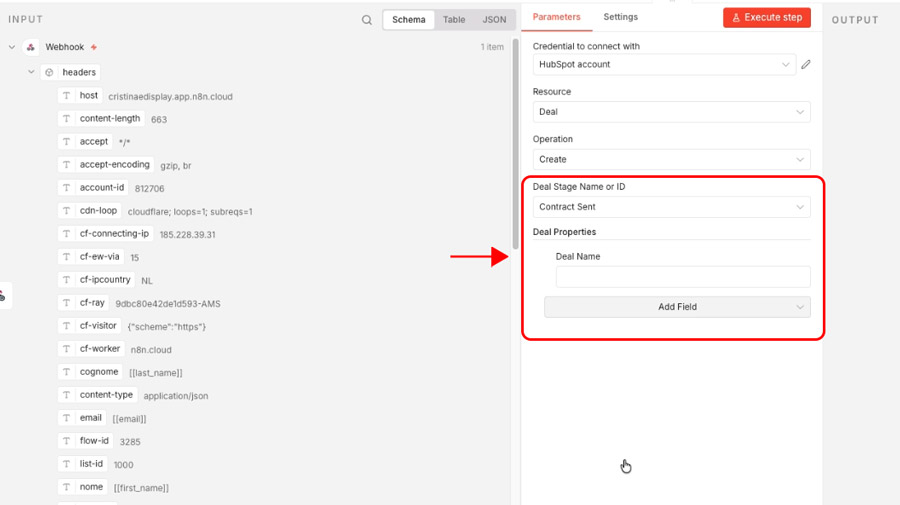Click into the Deal Name input field
Viewport: 900px width, 505px height.
click(683, 277)
